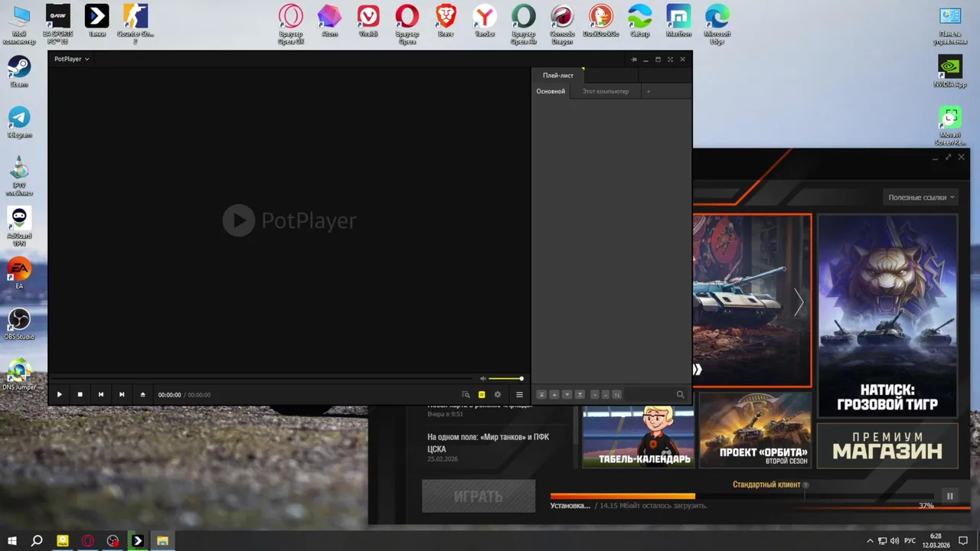Open Steam desktop shortcut
This screenshot has width=980, height=551.
tap(19, 72)
